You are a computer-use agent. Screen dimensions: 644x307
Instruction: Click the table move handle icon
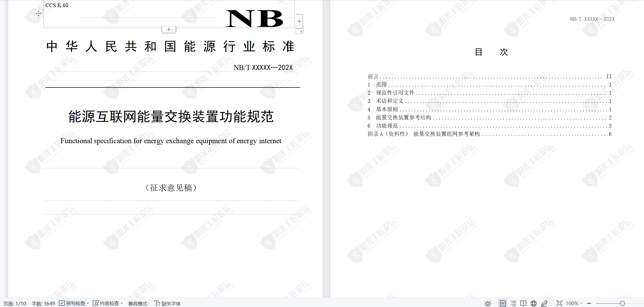pyautogui.click(x=38, y=13)
